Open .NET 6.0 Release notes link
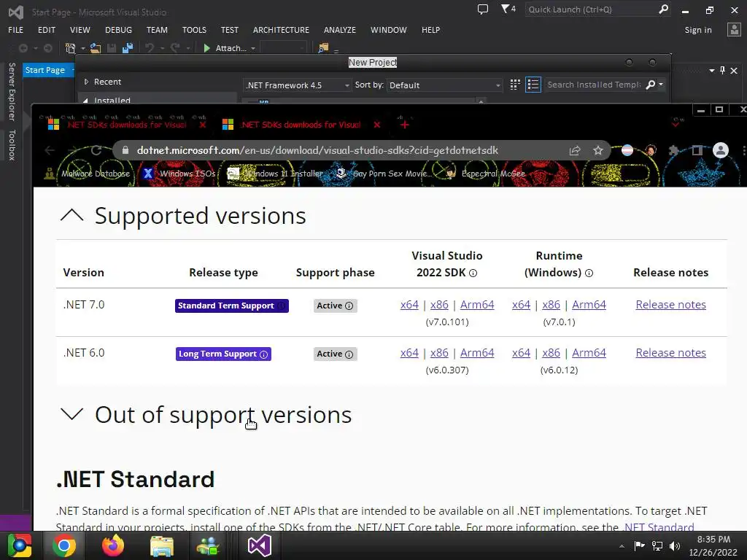The image size is (747, 560). tap(671, 353)
